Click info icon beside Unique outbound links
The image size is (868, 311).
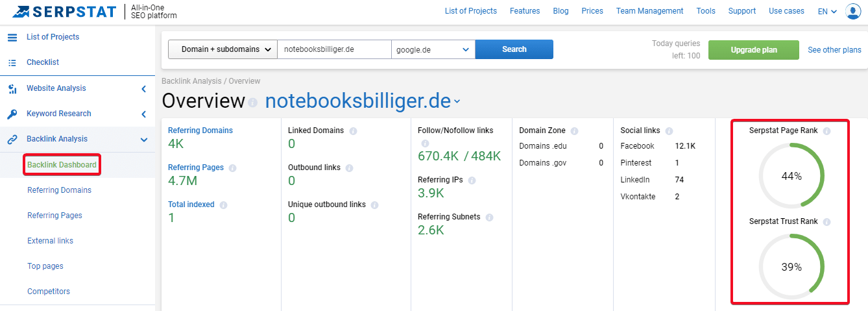point(374,205)
